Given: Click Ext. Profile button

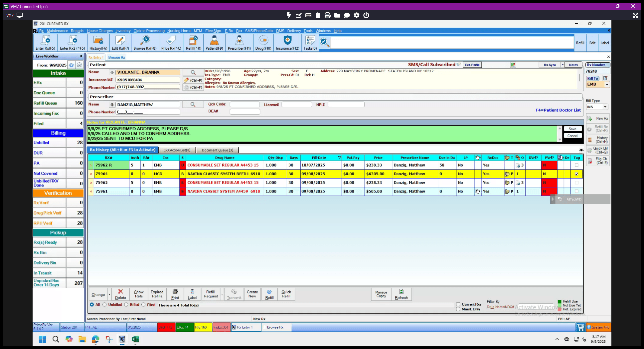Looking at the screenshot, I should click(x=472, y=65).
